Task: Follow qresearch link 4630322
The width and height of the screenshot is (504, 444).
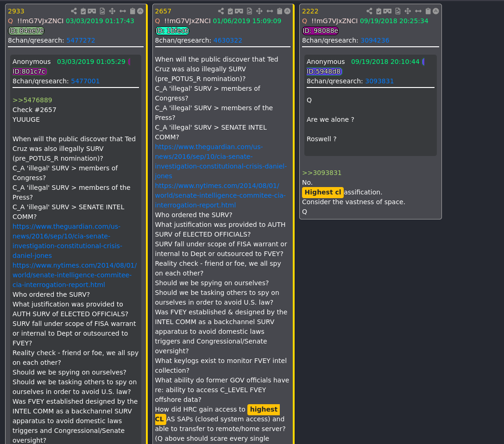Action: pos(228,40)
